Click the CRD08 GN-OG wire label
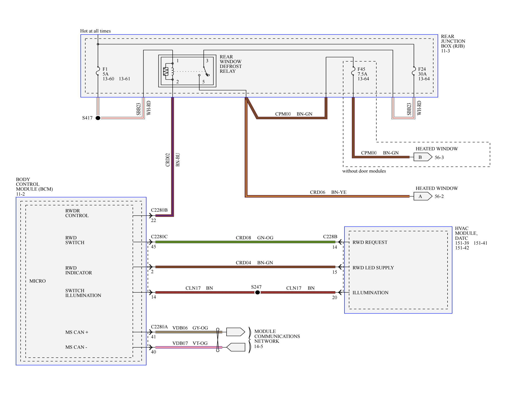The width and height of the screenshot is (532, 394). coord(254,238)
